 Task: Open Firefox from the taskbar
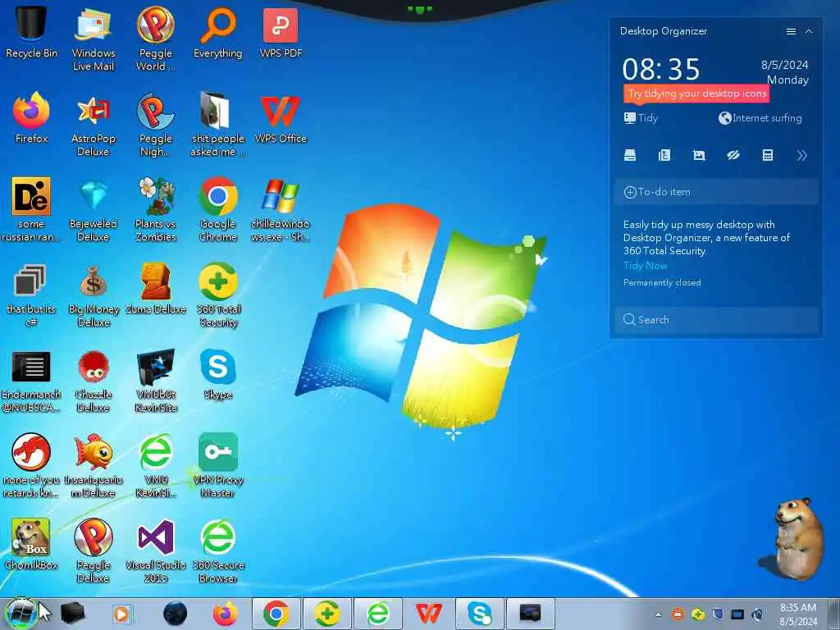tap(225, 614)
